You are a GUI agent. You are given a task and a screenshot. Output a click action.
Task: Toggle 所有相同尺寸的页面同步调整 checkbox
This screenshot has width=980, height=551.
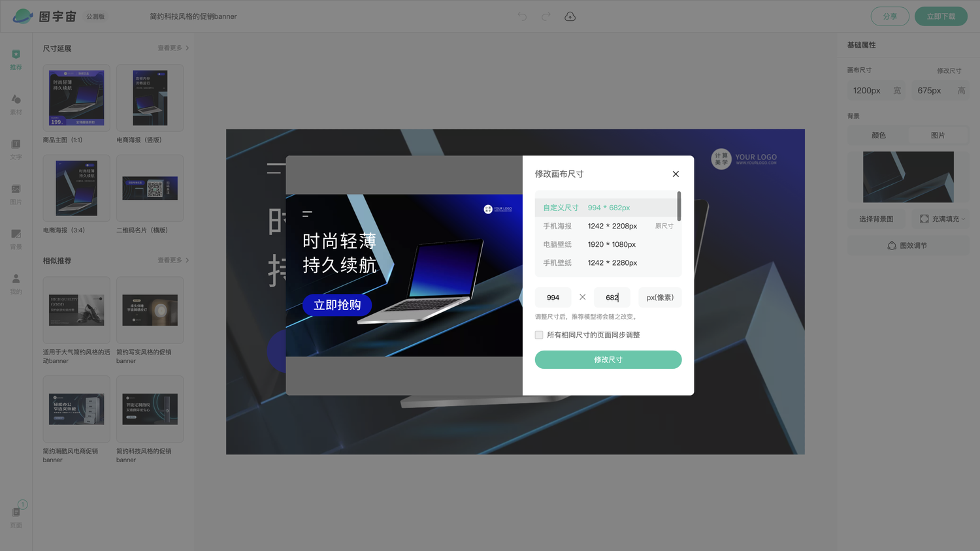coord(539,335)
